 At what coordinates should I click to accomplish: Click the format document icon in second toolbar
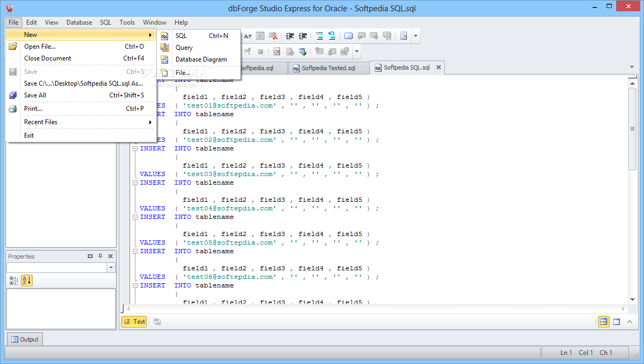pyautogui.click(x=277, y=51)
